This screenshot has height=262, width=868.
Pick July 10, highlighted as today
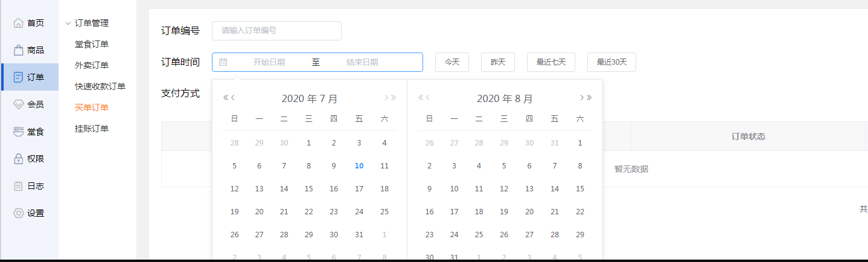[359, 166]
